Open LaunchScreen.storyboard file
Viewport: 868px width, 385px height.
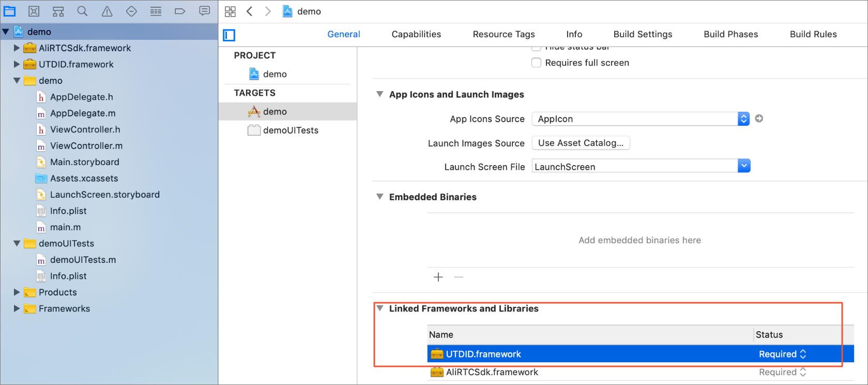105,195
